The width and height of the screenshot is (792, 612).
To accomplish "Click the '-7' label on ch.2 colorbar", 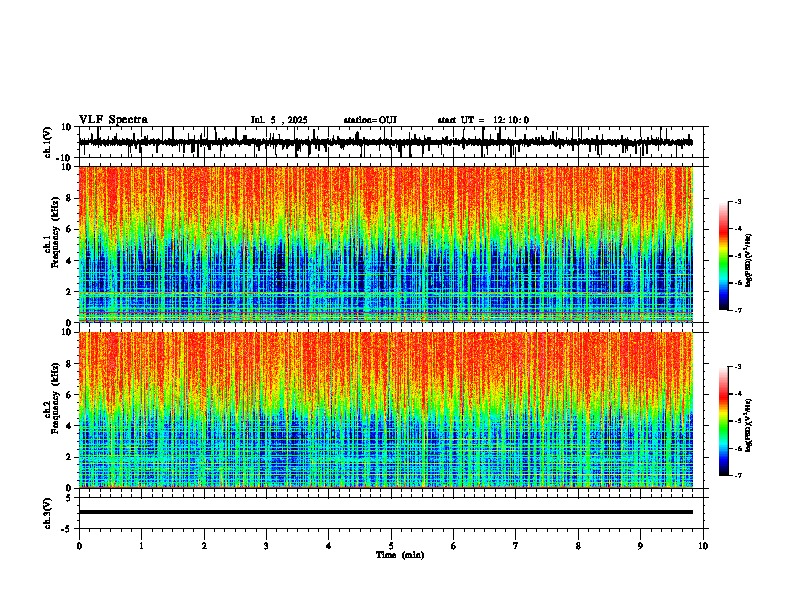I will coord(738,475).
